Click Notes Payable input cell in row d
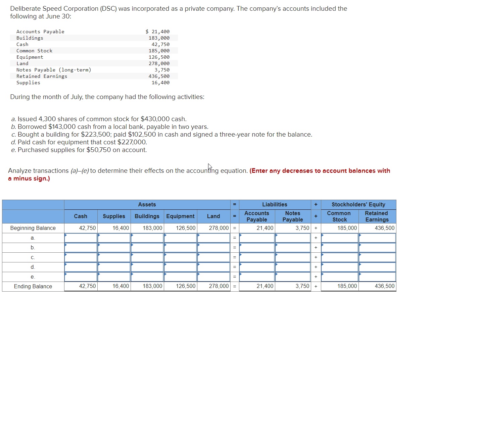The height and width of the screenshot is (448, 481). (293, 267)
